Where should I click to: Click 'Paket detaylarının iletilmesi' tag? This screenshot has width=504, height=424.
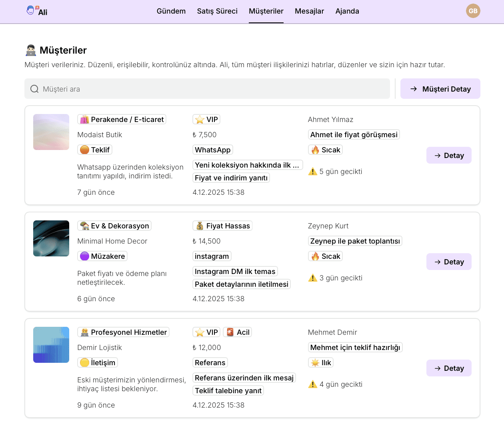[242, 284]
